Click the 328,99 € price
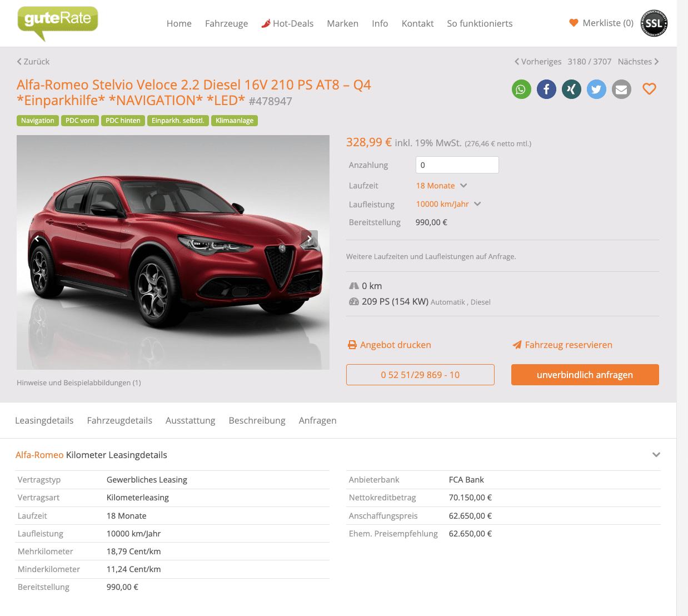Image resolution: width=688 pixels, height=616 pixels. tap(369, 142)
